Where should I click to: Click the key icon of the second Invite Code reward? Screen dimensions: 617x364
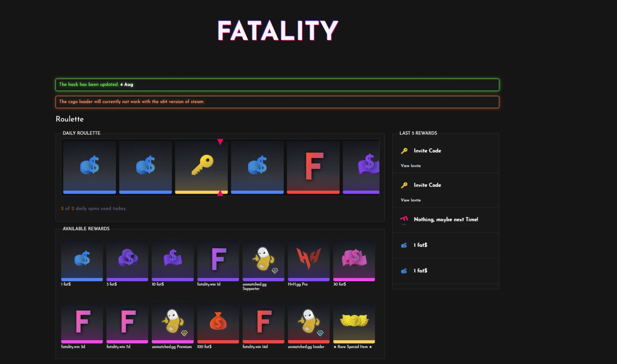404,185
